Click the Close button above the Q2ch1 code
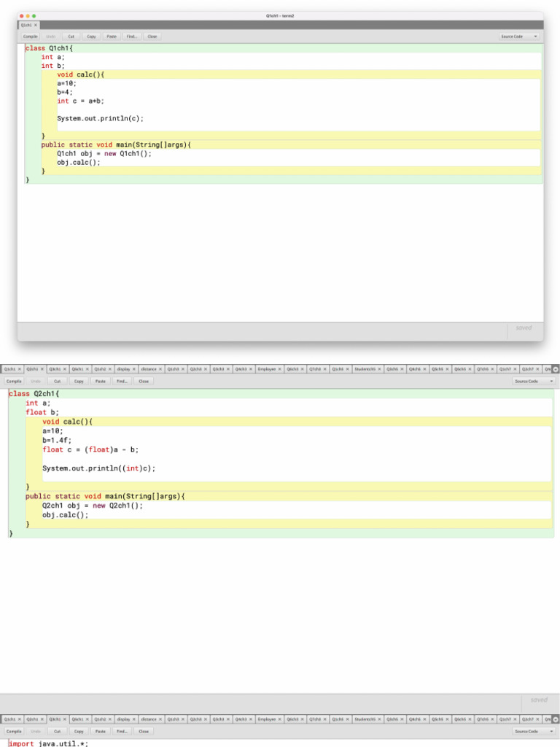The image size is (560, 747). (144, 381)
